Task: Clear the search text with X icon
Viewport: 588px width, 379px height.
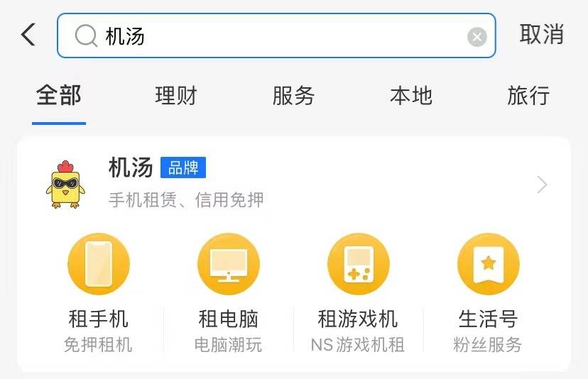Action: click(477, 37)
